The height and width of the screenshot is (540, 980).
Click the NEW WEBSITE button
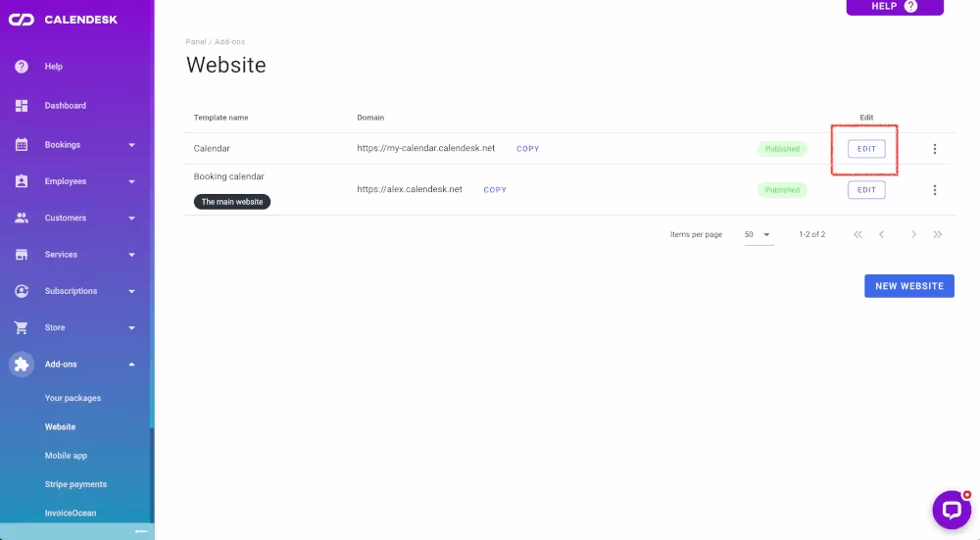[x=908, y=285]
